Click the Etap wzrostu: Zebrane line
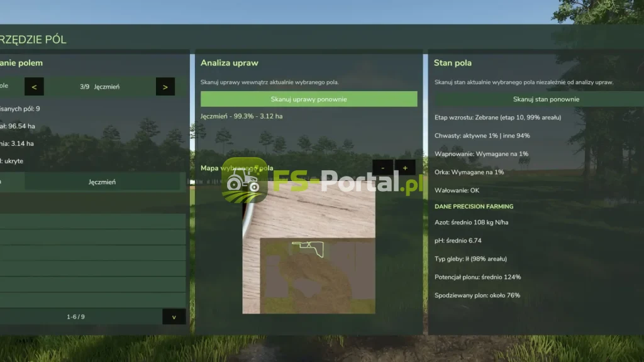 click(x=498, y=118)
